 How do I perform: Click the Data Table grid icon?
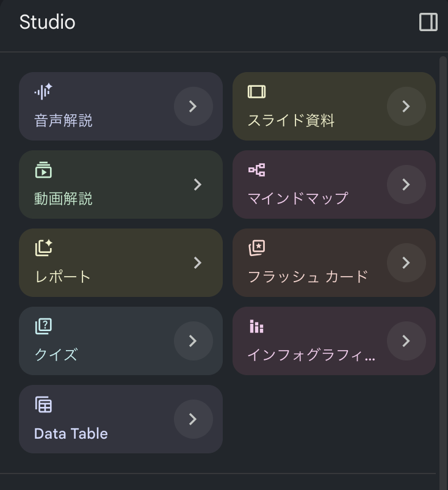(x=43, y=404)
